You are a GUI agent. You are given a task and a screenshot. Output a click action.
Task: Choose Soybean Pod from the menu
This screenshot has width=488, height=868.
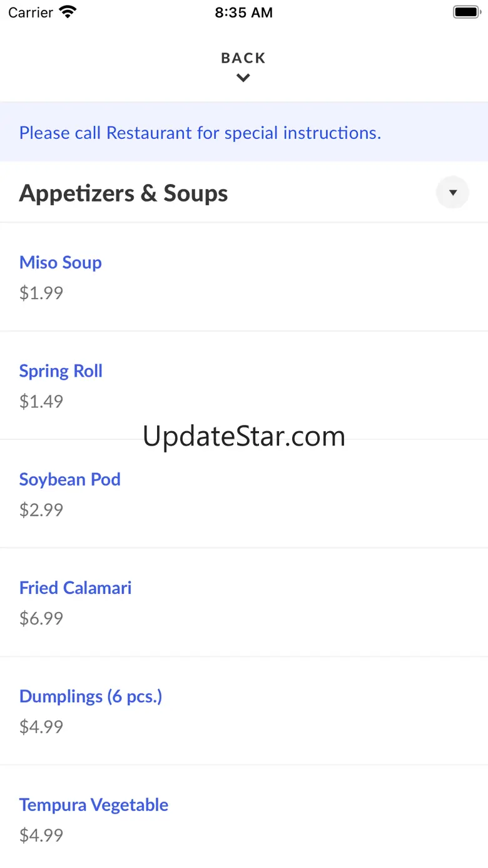[70, 479]
